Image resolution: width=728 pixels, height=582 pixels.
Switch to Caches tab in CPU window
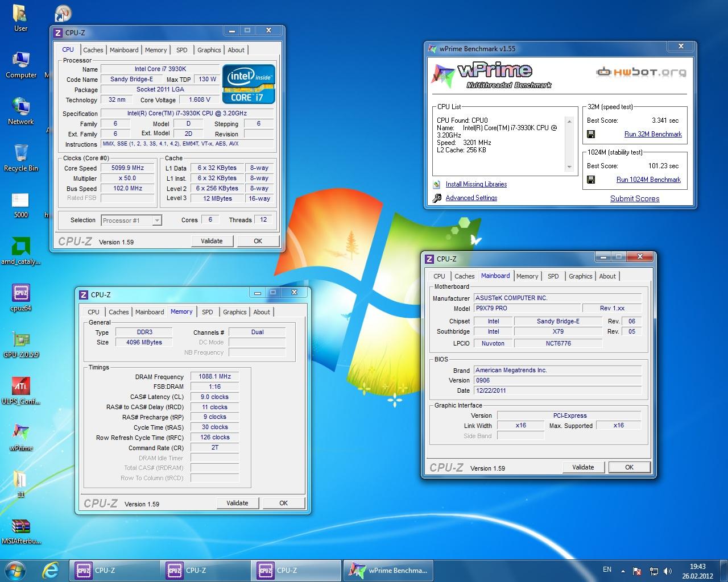[93, 50]
